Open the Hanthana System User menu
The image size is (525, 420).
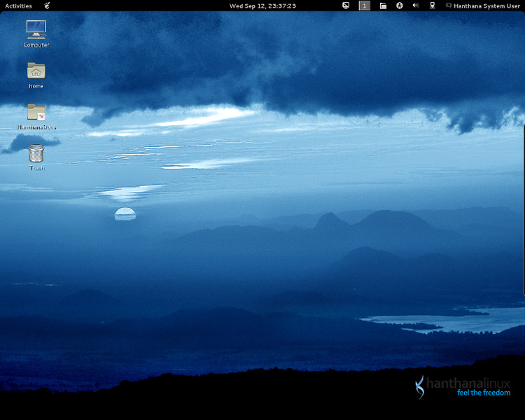pos(487,6)
